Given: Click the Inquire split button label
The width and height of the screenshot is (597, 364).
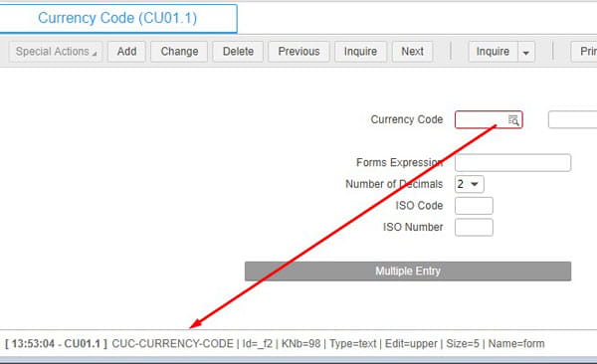Looking at the screenshot, I should [x=494, y=52].
